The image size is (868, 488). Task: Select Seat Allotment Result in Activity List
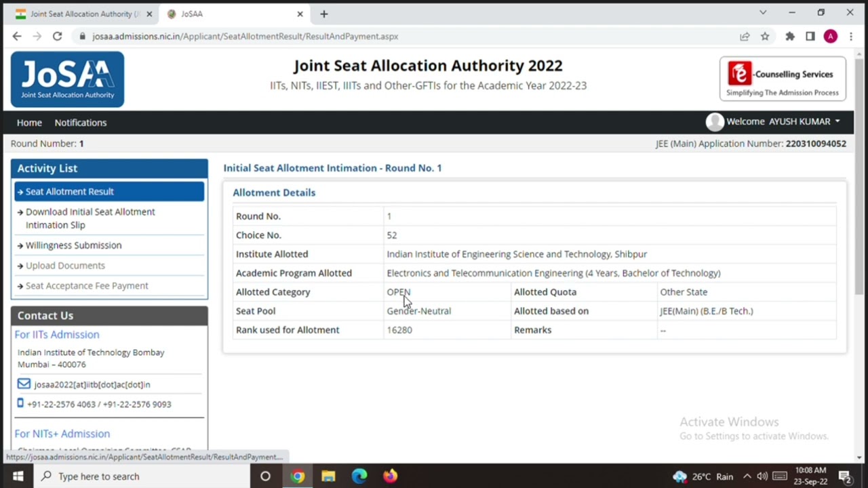[x=109, y=191]
